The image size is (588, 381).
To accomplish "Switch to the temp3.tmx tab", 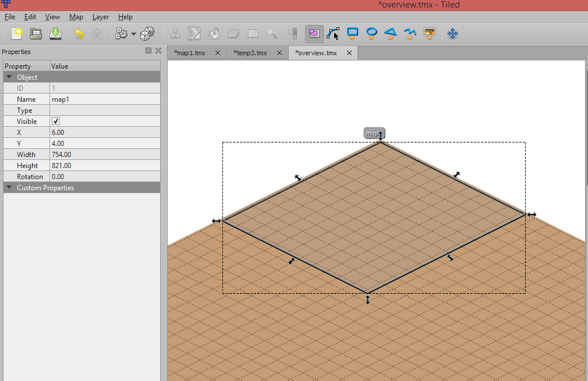I will point(250,53).
